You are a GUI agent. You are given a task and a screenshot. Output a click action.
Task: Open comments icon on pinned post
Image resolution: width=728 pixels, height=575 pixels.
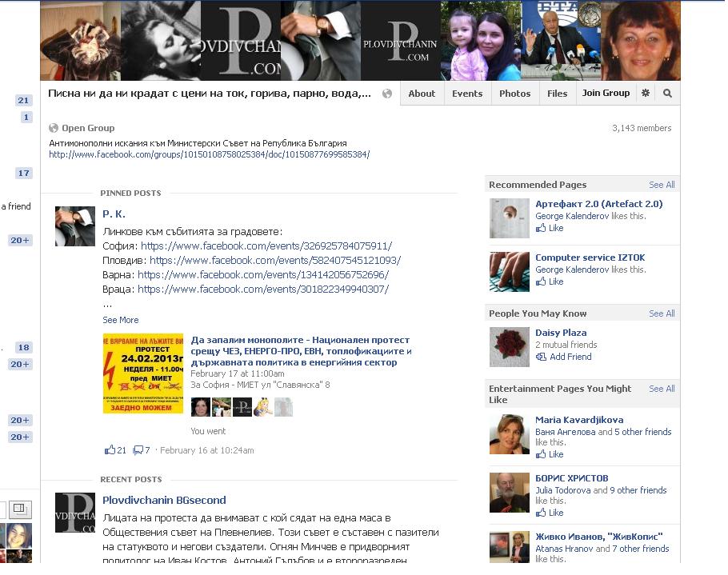pyautogui.click(x=138, y=450)
